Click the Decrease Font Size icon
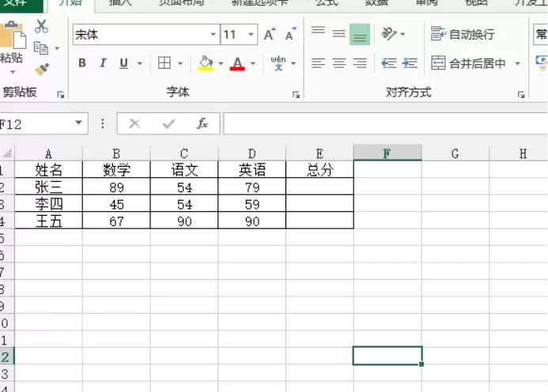Screen dimensions: 548x392 pyautogui.click(x=290, y=35)
